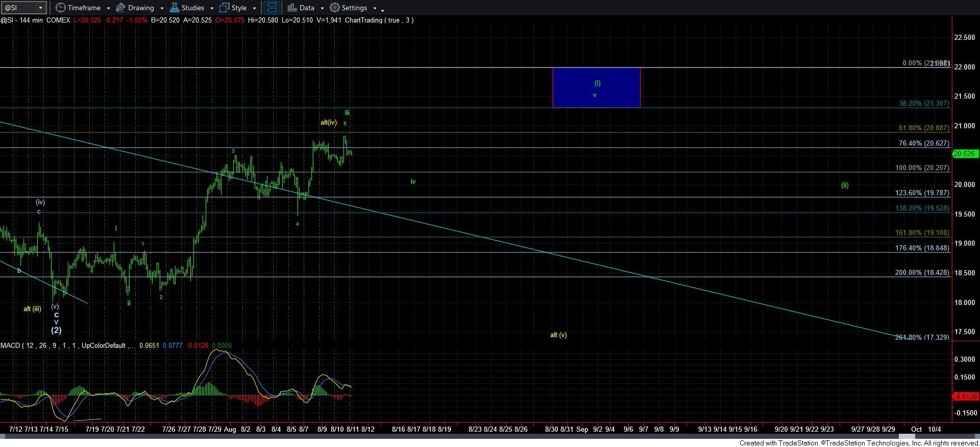This screenshot has width=980, height=447.
Task: Expand the @SI symbol dropdown arrow
Action: (x=41, y=8)
